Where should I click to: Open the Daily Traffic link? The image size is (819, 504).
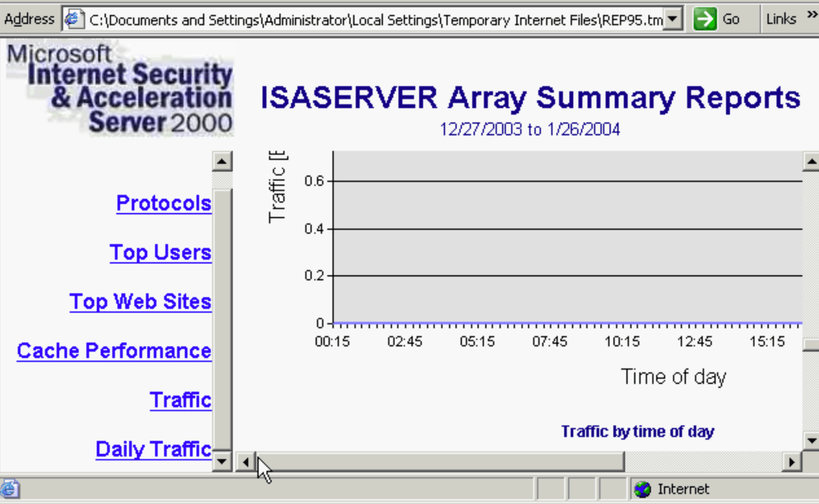pyautogui.click(x=154, y=449)
